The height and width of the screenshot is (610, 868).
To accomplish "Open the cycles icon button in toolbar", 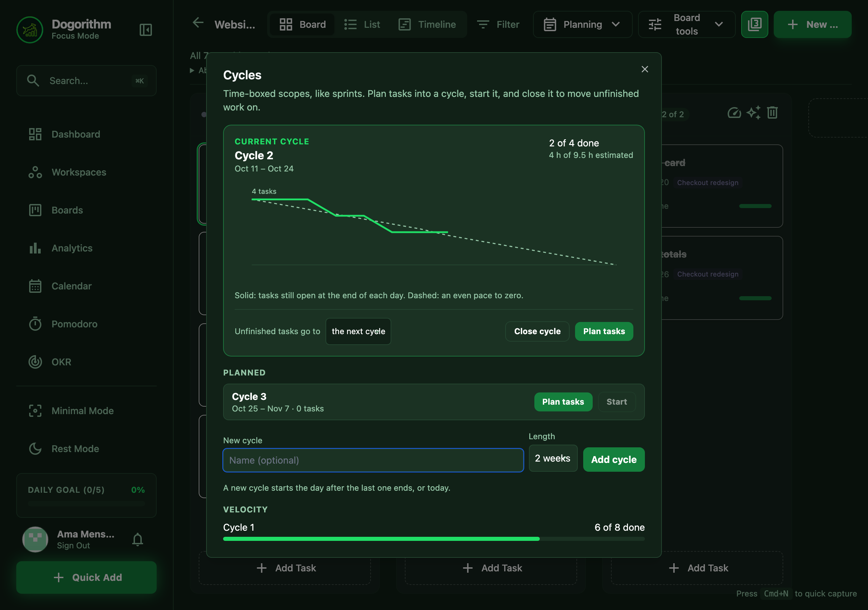I will click(754, 24).
